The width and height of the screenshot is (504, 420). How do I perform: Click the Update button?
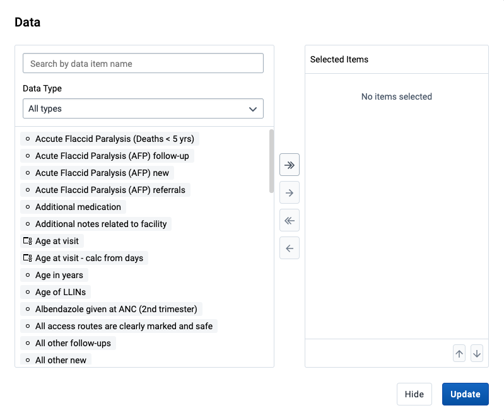(x=465, y=394)
